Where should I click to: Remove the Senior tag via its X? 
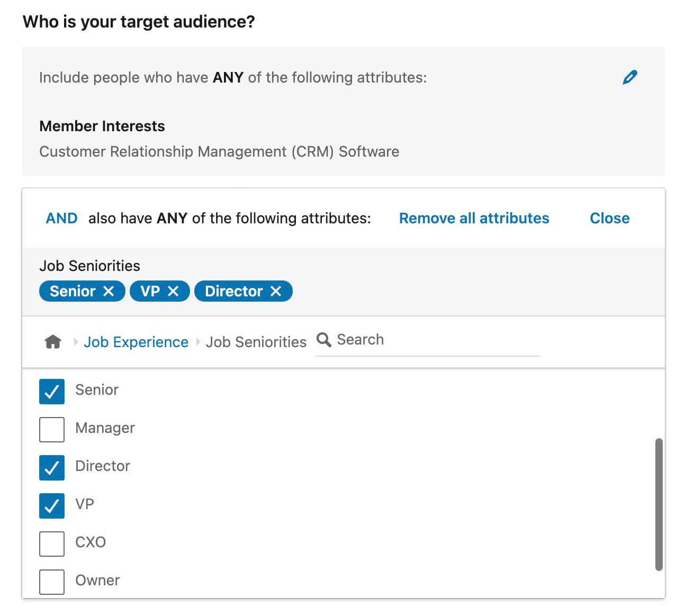pyautogui.click(x=109, y=291)
